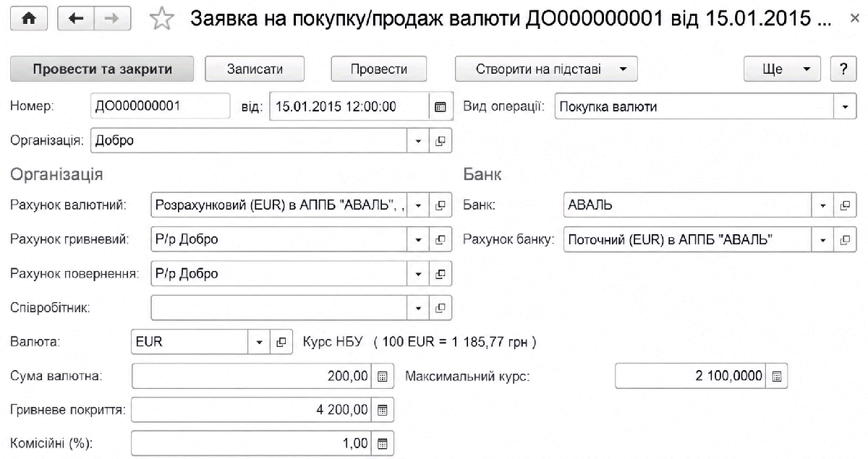The height and width of the screenshot is (459, 868).
Task: Edit the Номер field ДО000000001
Action: (x=161, y=106)
